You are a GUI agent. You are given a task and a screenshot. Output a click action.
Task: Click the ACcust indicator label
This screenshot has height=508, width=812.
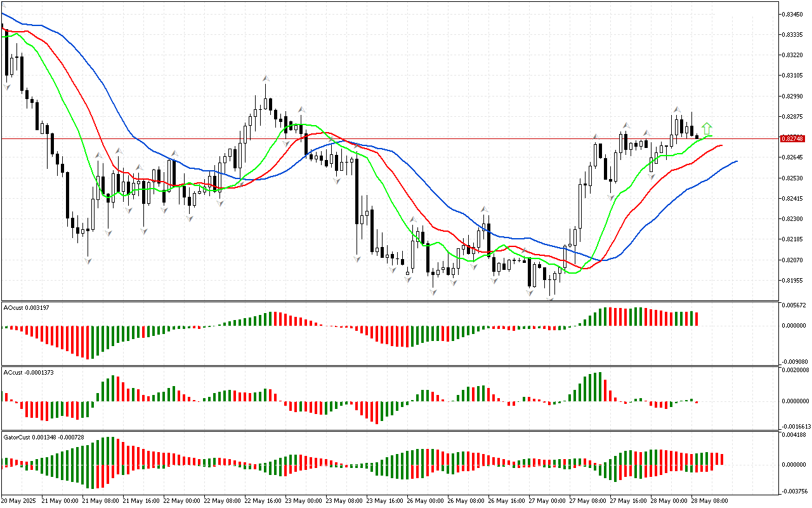[28, 372]
